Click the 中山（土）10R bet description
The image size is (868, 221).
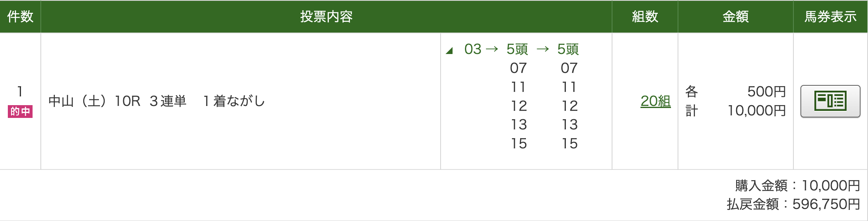(94, 101)
